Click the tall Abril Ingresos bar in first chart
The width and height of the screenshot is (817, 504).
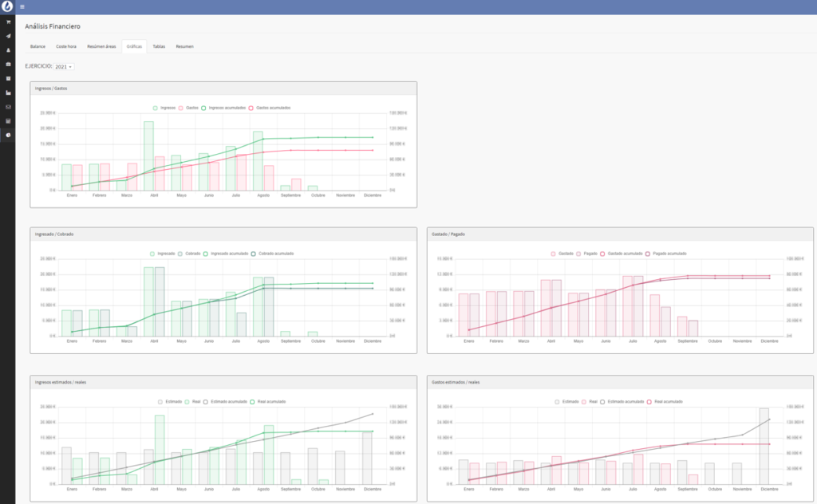(148, 156)
